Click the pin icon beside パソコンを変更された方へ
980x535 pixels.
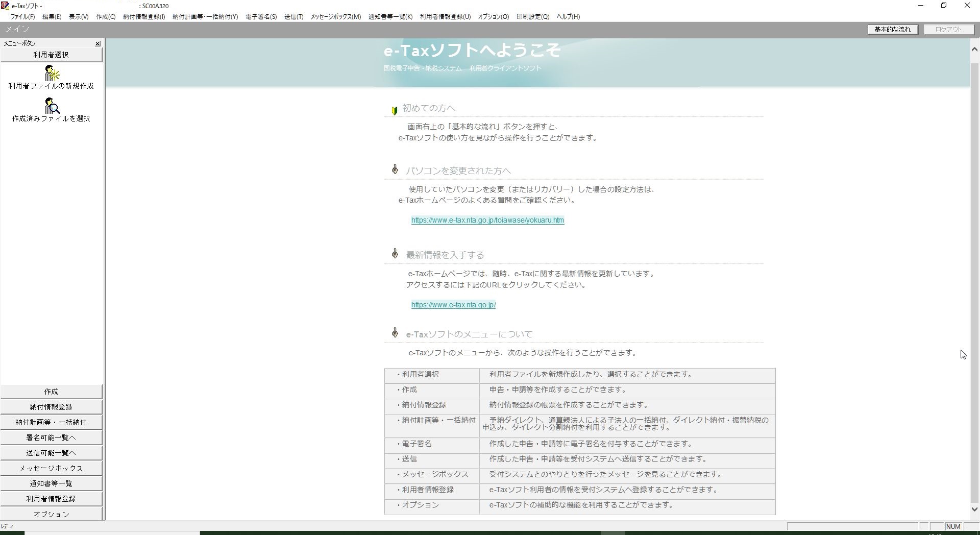click(395, 169)
